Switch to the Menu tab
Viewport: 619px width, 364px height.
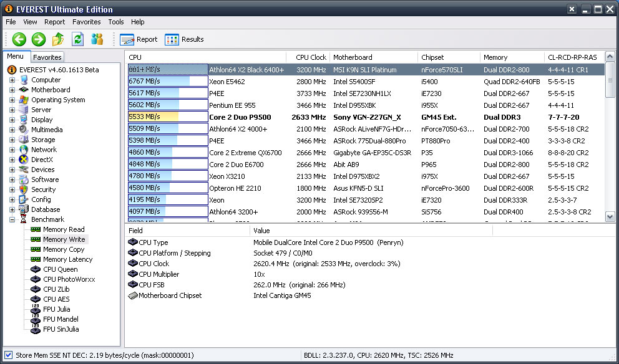tap(16, 56)
